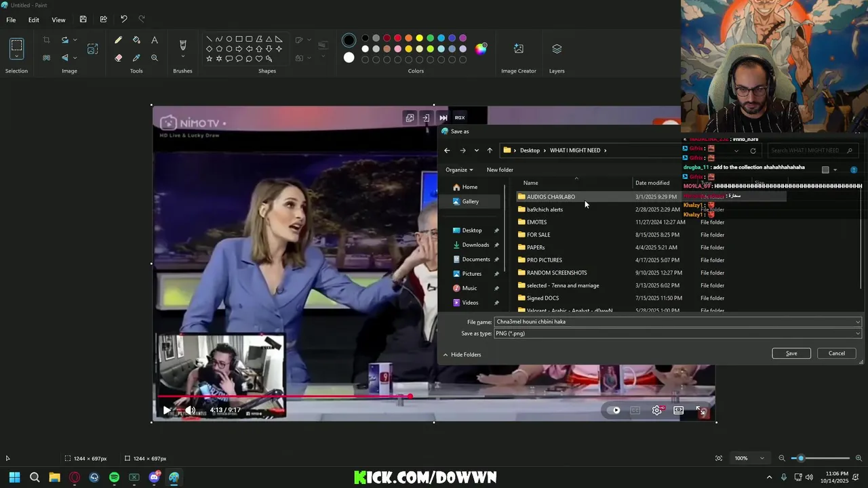868x488 pixels.
Task: Select the Text tool
Action: (155, 41)
